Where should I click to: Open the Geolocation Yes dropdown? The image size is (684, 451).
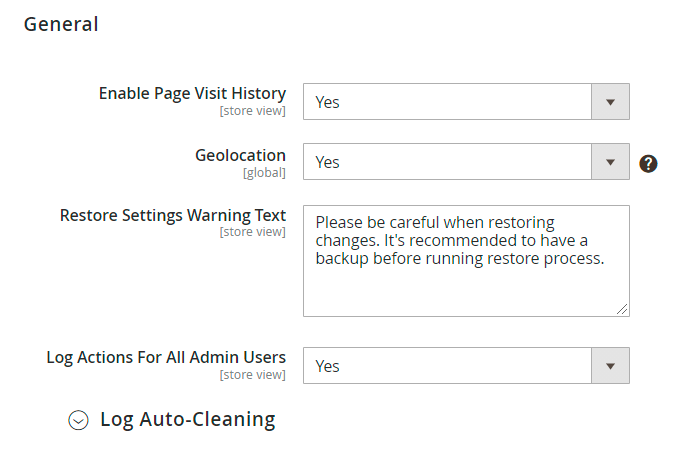pos(448,162)
